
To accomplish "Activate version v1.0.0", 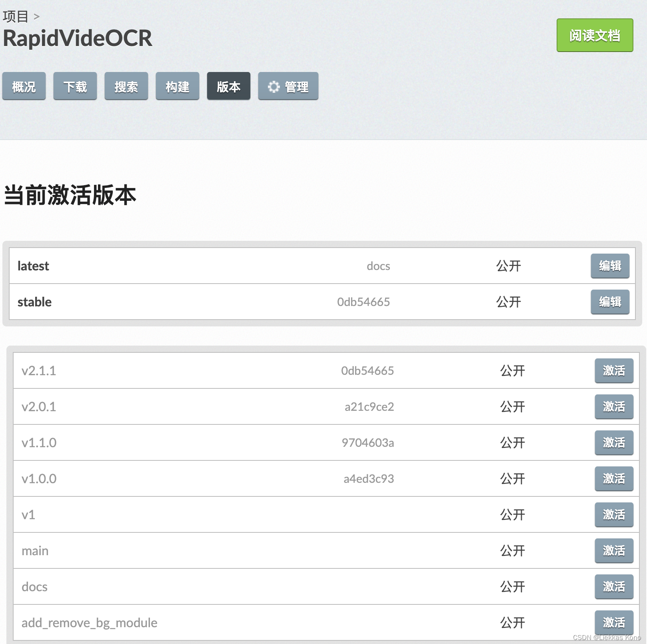I will coord(614,479).
